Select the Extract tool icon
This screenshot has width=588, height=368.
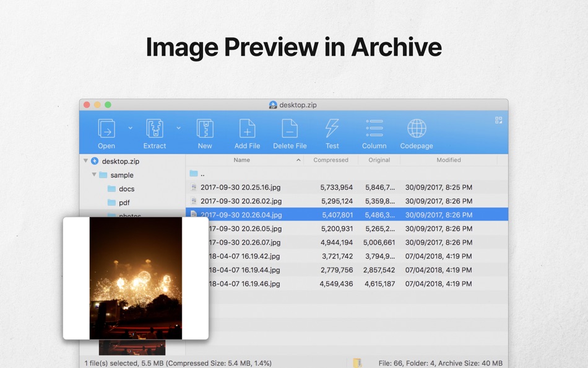[x=154, y=128]
